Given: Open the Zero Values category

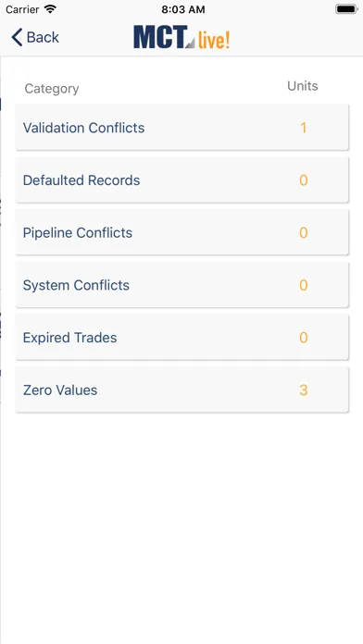Looking at the screenshot, I should [x=181, y=390].
